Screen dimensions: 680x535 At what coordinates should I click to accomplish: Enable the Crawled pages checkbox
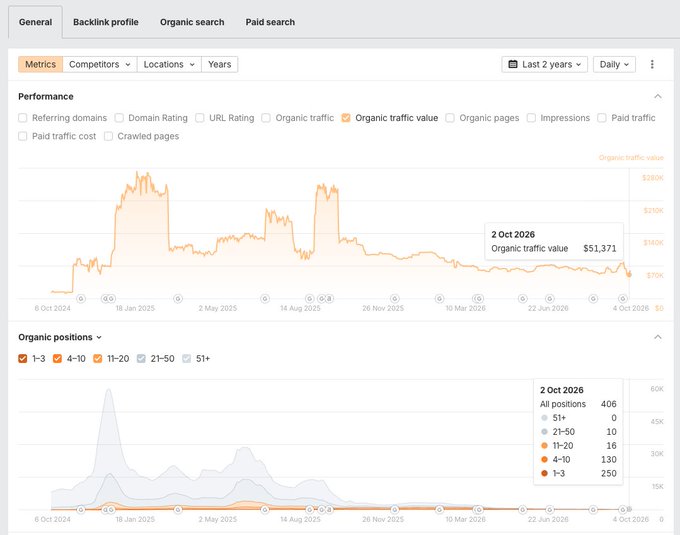click(x=108, y=136)
